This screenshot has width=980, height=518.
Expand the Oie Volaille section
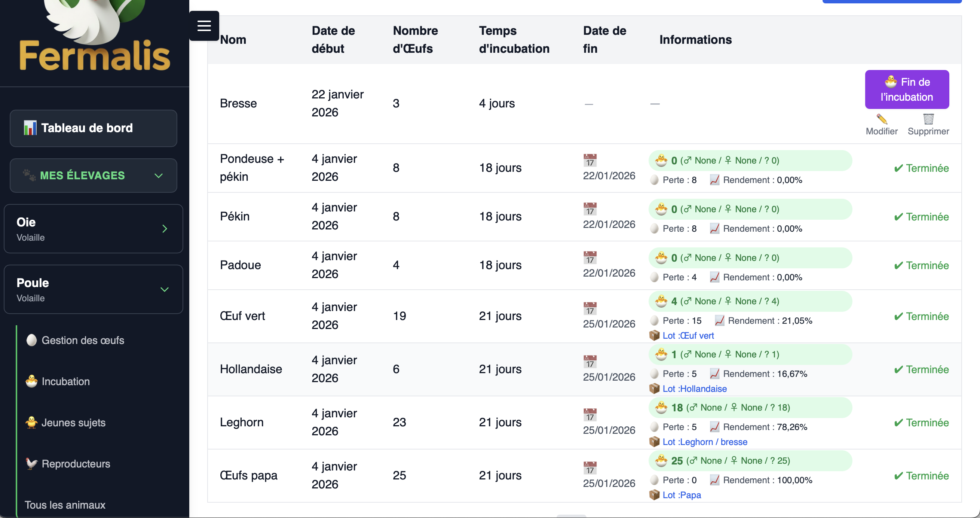coord(164,229)
